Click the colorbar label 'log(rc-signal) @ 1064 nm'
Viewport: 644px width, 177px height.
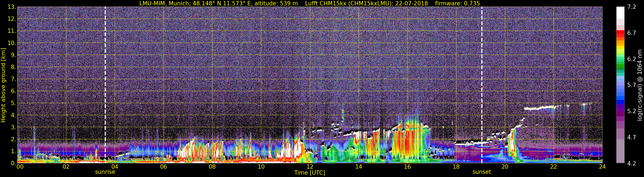(x=640, y=85)
